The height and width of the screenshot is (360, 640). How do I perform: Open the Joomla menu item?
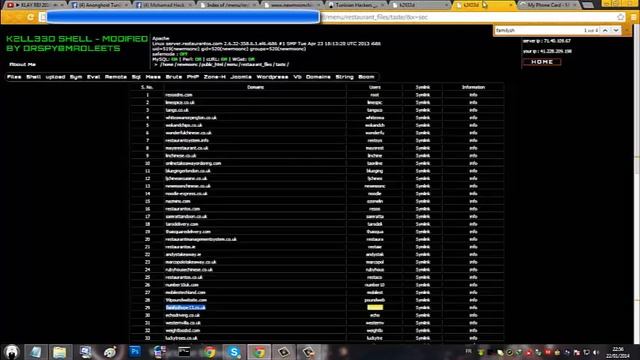pos(241,77)
